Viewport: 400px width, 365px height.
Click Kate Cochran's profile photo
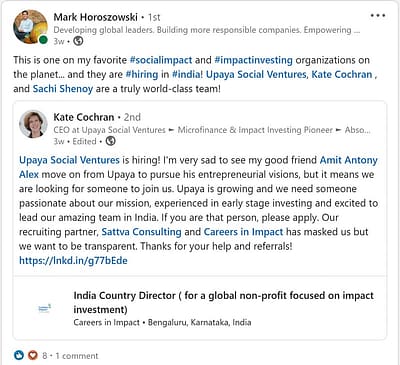point(33,124)
